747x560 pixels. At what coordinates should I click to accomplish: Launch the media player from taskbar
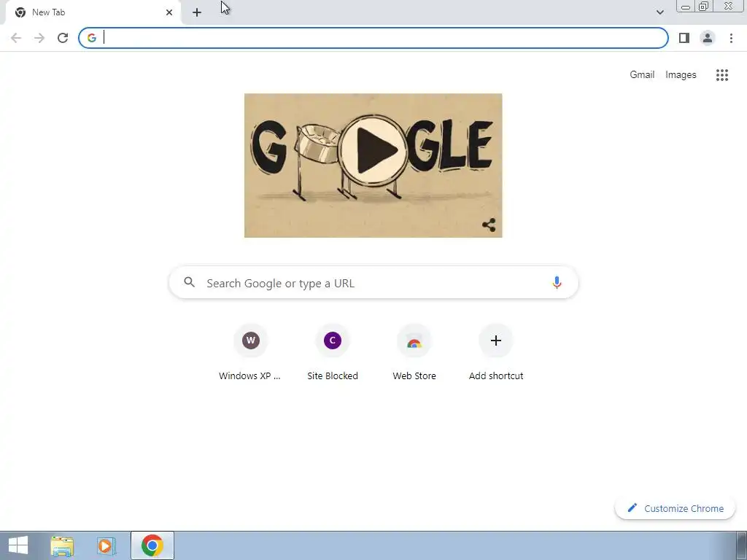click(x=106, y=545)
